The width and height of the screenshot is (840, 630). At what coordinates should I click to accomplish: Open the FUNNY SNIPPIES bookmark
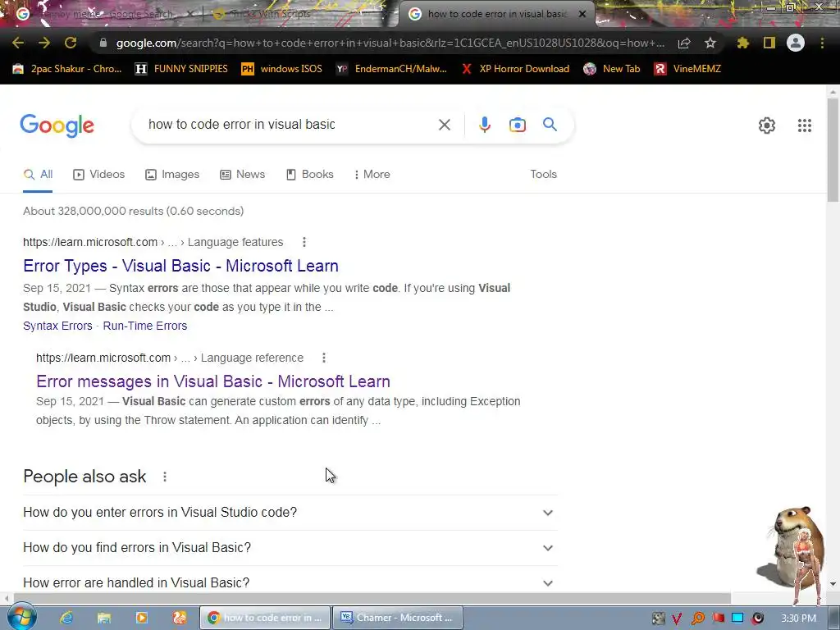coord(181,69)
